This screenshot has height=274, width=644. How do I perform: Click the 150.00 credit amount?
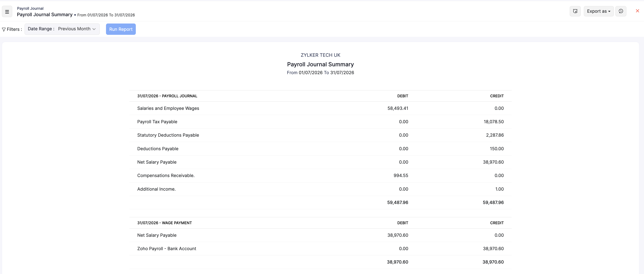(x=497, y=149)
